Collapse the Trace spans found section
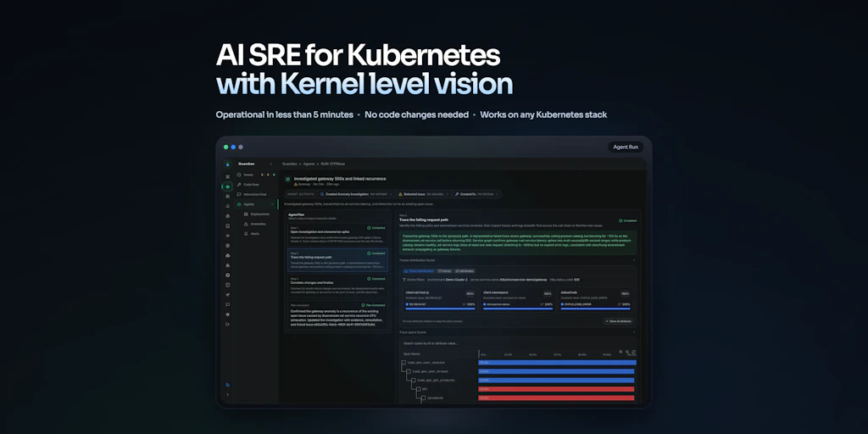This screenshot has height=434, width=868. pos(634,332)
